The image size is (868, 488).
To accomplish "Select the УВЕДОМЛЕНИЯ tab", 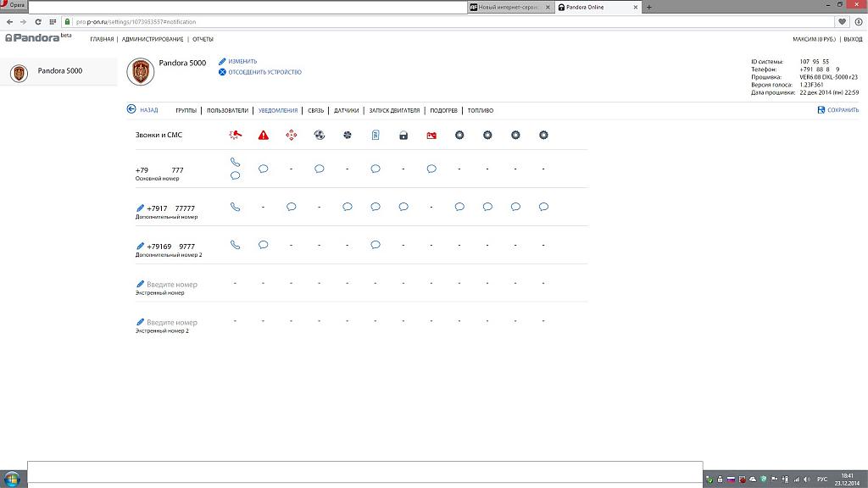I will (278, 111).
